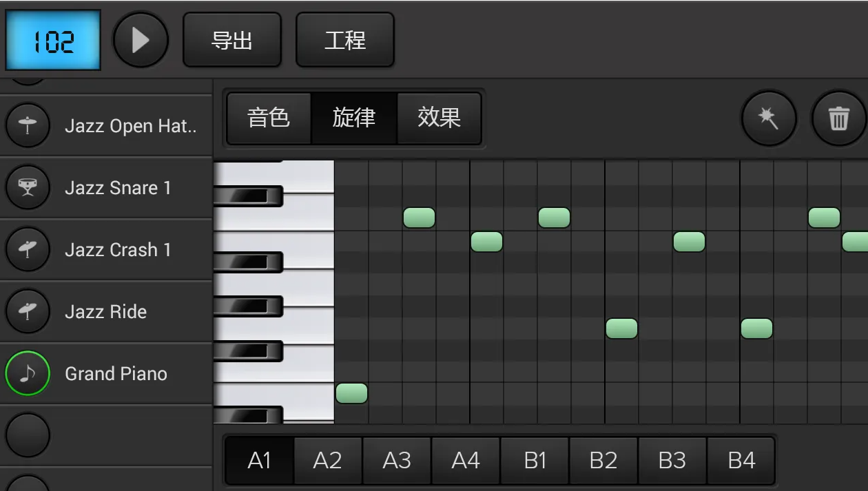Click the Jazz Open Hat.. track name
Viewport: 868px width, 491px height.
pyautogui.click(x=131, y=126)
